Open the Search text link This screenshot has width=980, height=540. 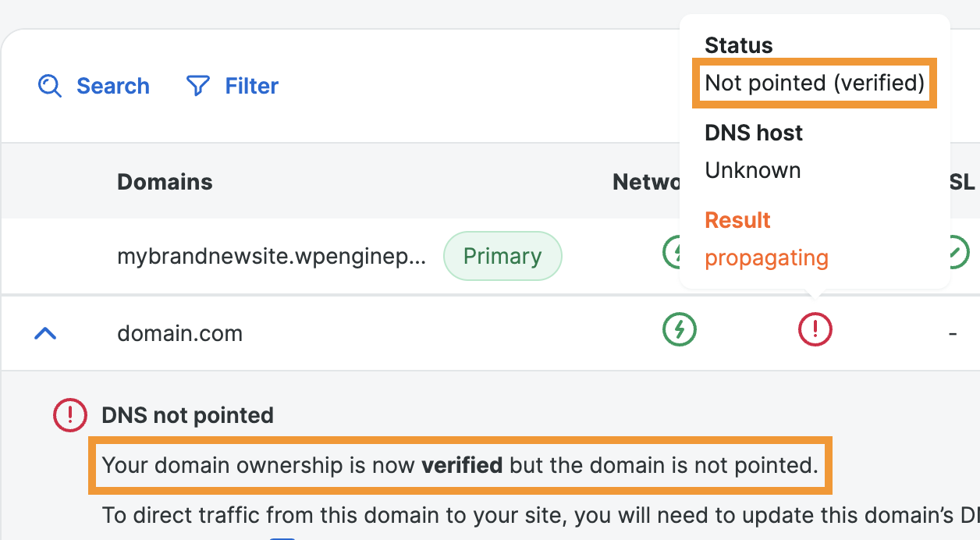[112, 86]
